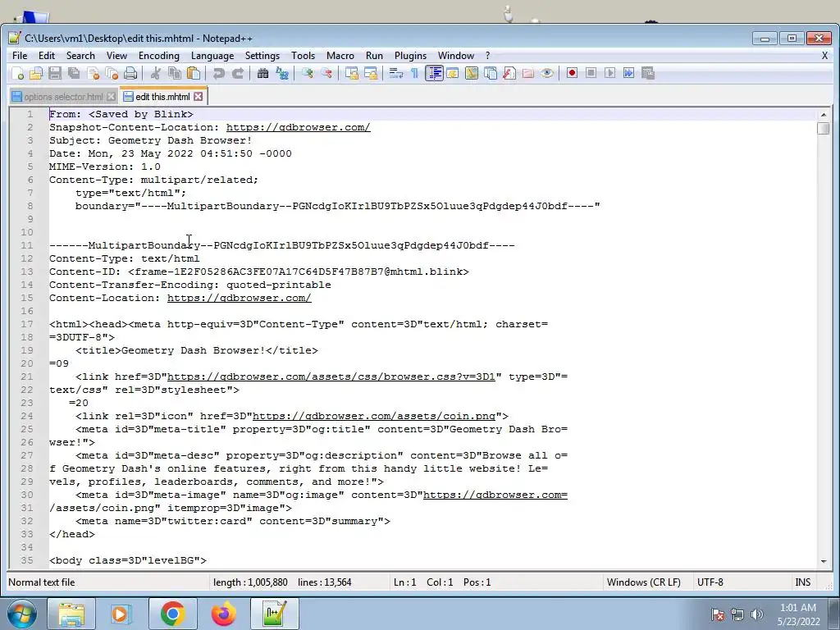
Task: Toggle Show All Characters pilcrow icon
Action: pos(414,73)
